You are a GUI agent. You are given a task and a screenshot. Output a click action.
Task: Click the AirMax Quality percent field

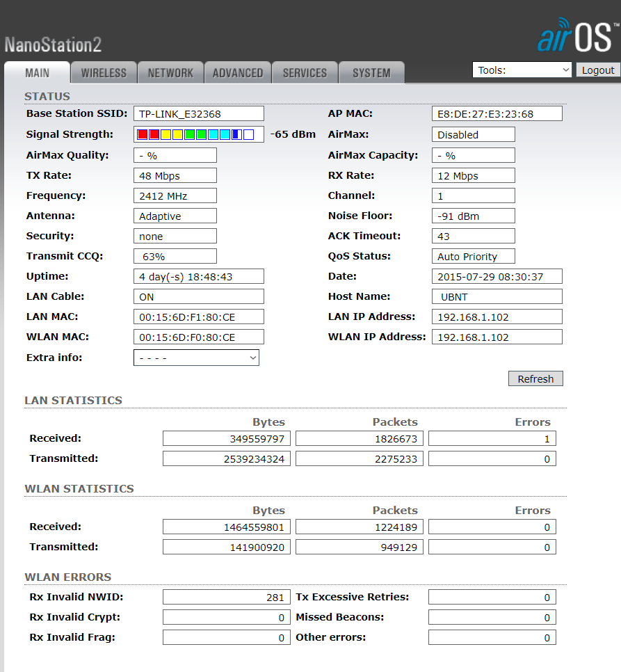pyautogui.click(x=175, y=155)
